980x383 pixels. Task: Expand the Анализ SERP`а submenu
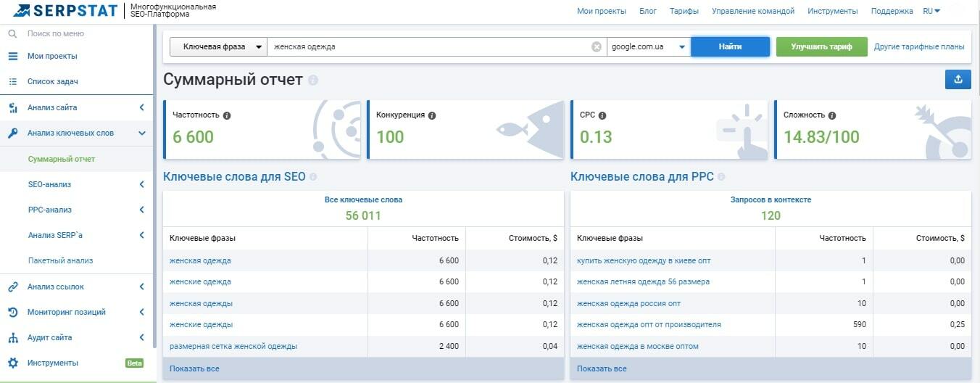(x=142, y=235)
